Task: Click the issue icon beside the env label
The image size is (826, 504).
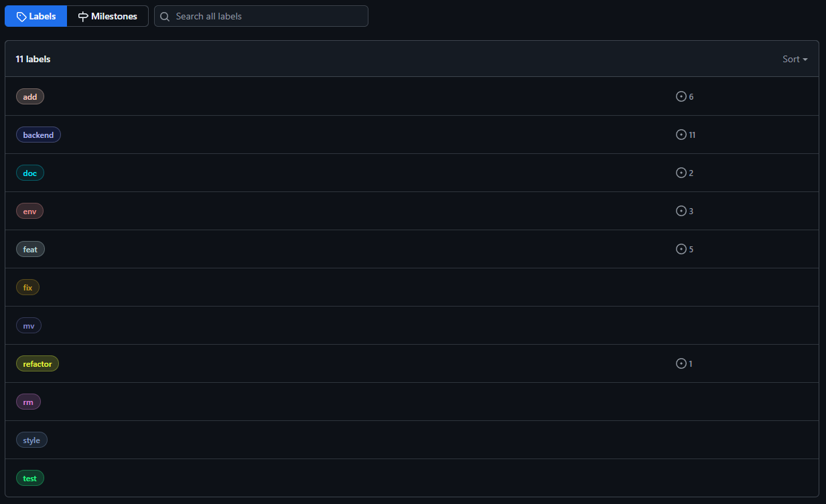Action: tap(680, 210)
